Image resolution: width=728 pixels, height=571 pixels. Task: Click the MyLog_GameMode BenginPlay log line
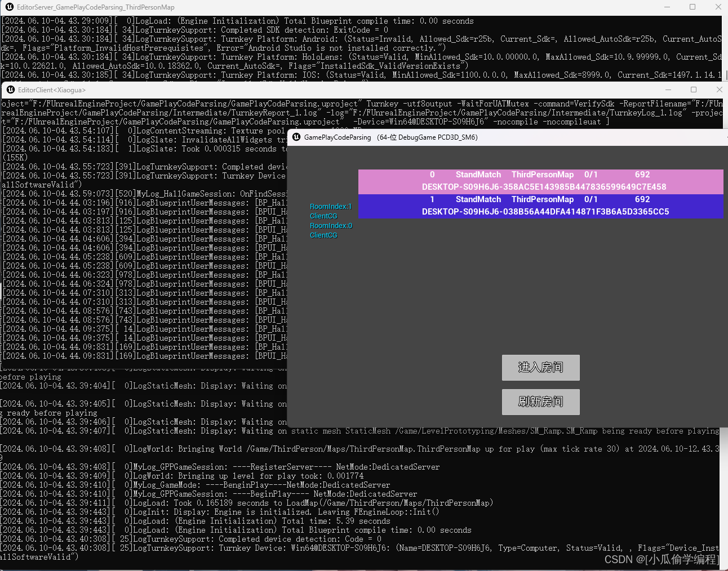196,485
